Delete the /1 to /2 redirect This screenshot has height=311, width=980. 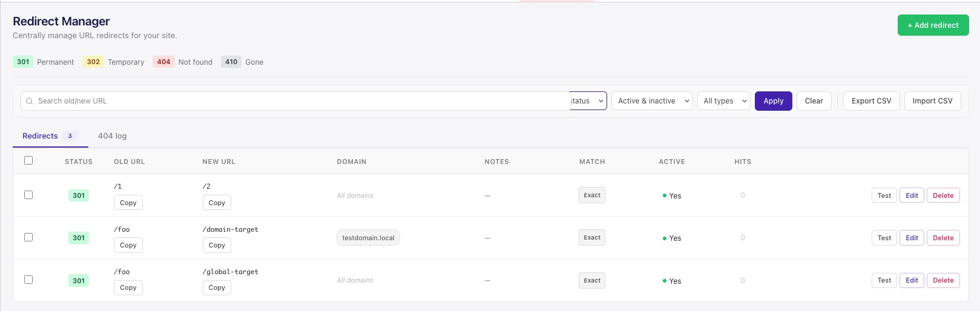[943, 195]
